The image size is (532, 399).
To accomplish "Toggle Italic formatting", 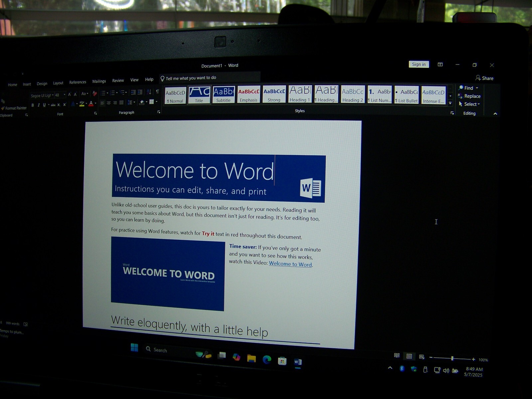I will [x=39, y=105].
